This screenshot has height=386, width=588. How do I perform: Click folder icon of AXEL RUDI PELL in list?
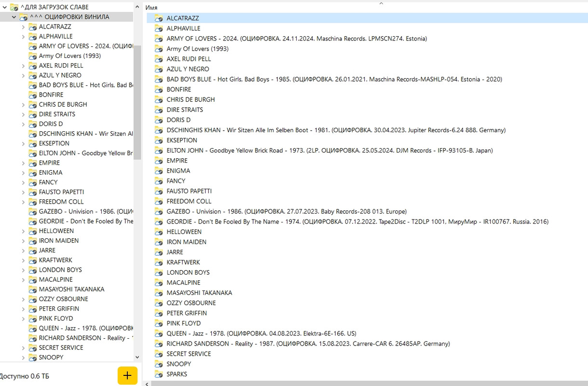pyautogui.click(x=159, y=59)
